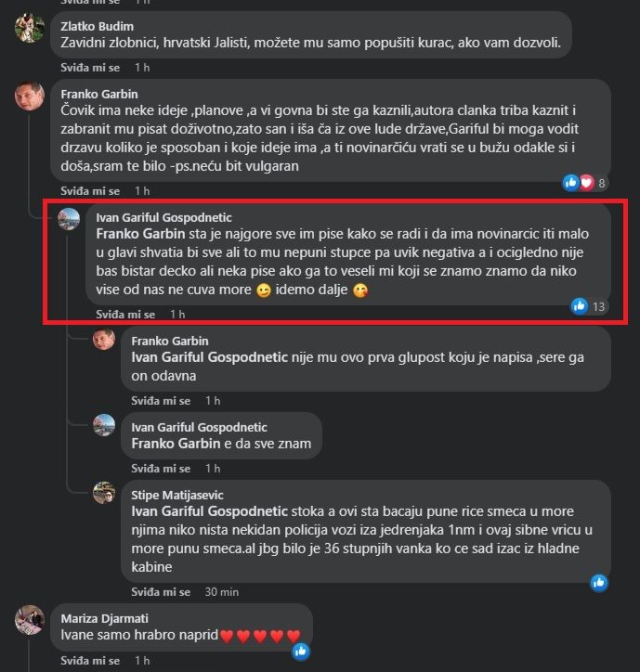Image resolution: width=640 pixels, height=672 pixels.
Task: Open Mariza Djarmati's profile avatar
Action: (x=30, y=620)
